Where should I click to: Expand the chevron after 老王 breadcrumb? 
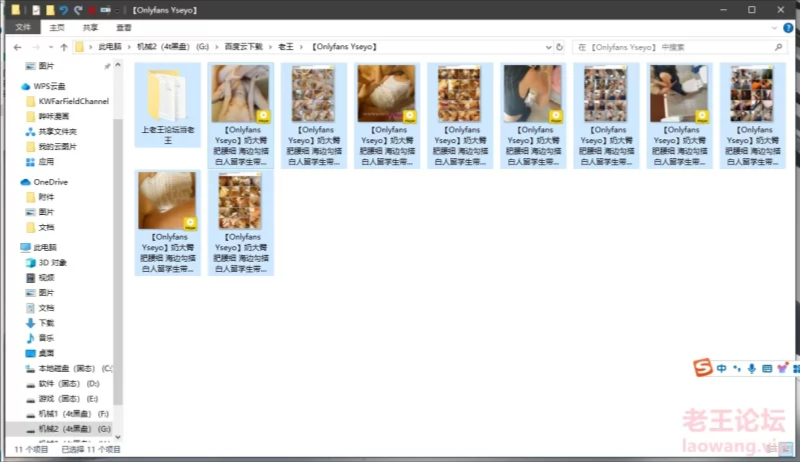[x=301, y=47]
